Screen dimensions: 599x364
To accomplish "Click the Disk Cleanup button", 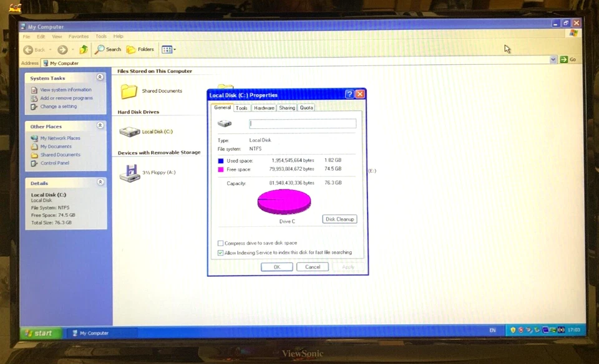I will [339, 219].
